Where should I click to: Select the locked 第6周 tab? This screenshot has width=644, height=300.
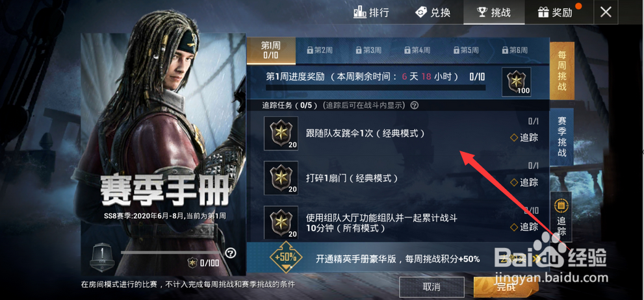tap(515, 51)
